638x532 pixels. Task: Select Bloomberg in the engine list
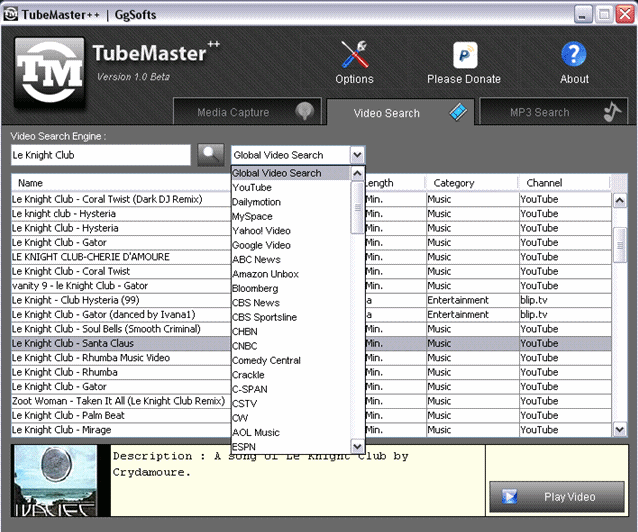pyautogui.click(x=291, y=289)
